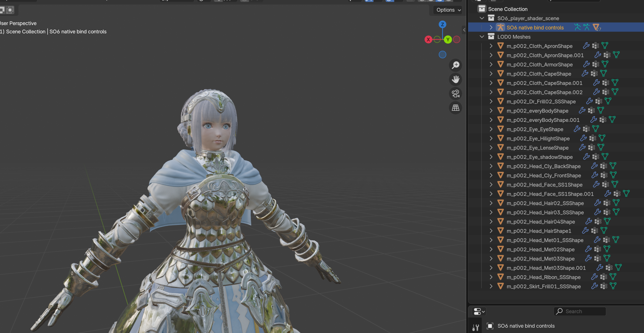
Task: Expand m_p002_Eye_EyeShape
Action: click(x=491, y=129)
